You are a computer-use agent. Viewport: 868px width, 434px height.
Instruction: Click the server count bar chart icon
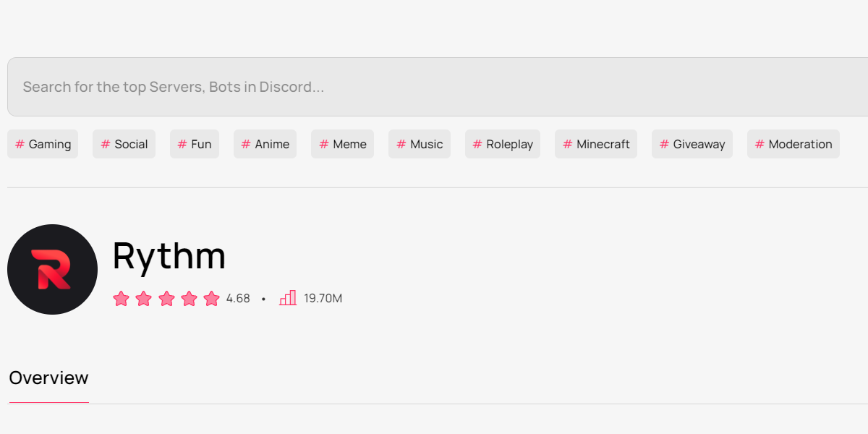click(x=287, y=297)
